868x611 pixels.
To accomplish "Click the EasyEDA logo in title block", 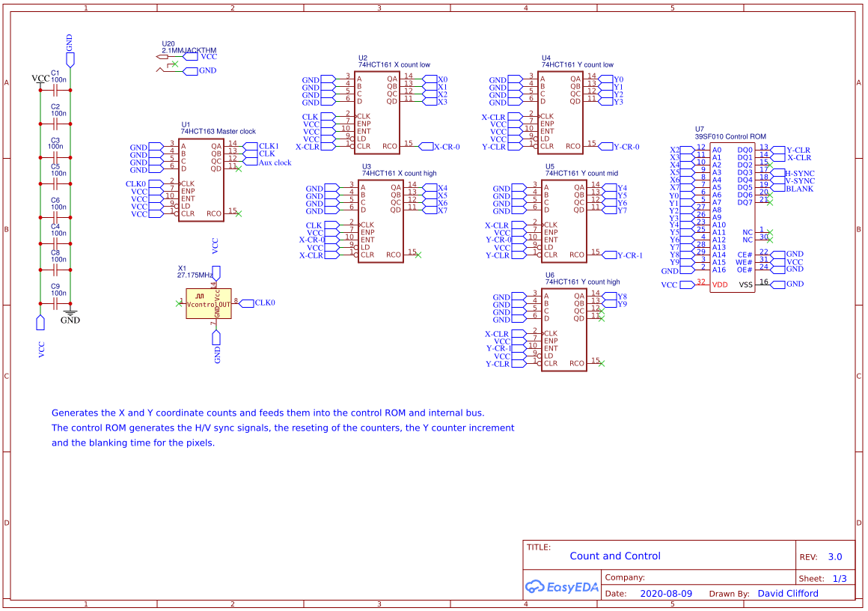I will 561,586.
